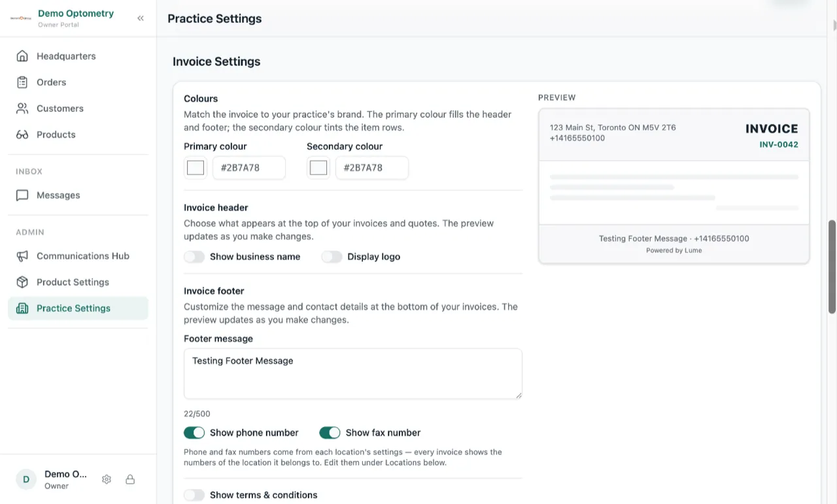This screenshot has height=504, width=837.
Task: Click the Orders clipboard icon
Action: click(x=22, y=82)
